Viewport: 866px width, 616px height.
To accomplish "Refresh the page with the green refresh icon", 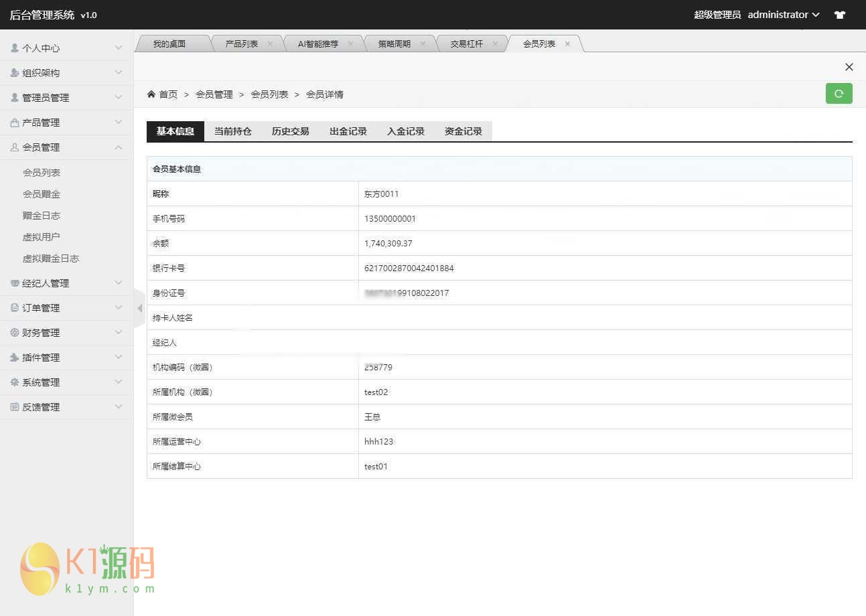I will click(839, 93).
